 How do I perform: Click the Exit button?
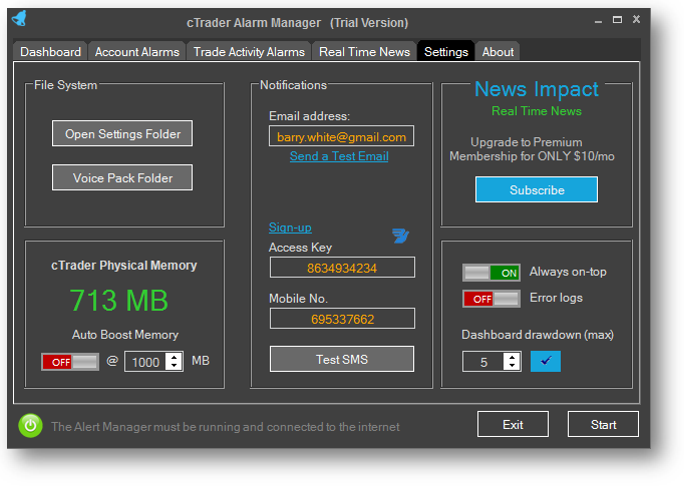click(513, 424)
